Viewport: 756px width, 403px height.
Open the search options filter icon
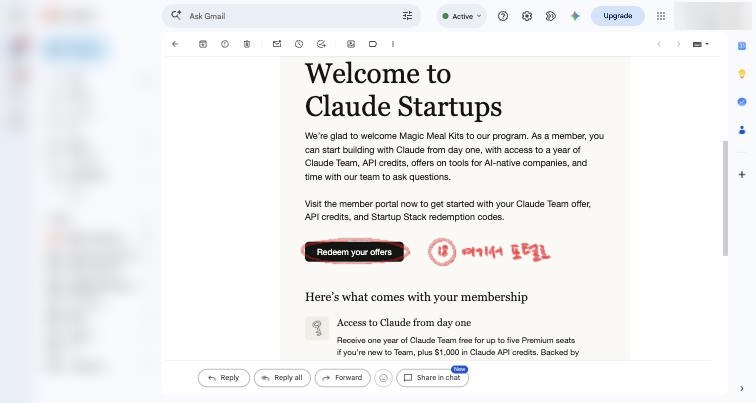click(x=407, y=16)
